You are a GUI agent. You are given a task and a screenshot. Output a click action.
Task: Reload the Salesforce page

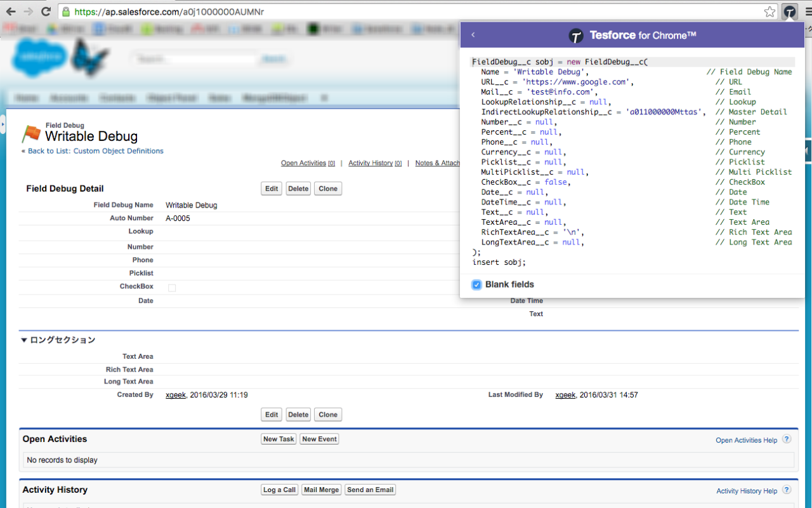click(46, 11)
